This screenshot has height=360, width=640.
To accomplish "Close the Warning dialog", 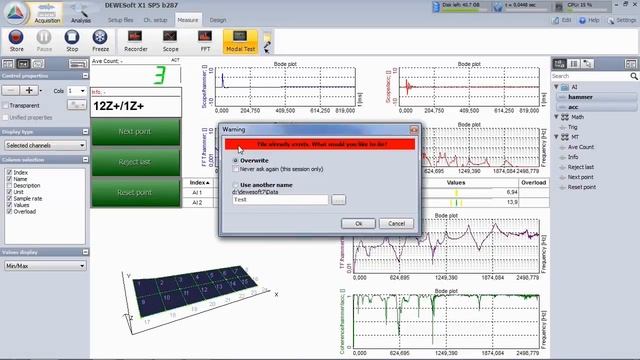I will tap(414, 130).
